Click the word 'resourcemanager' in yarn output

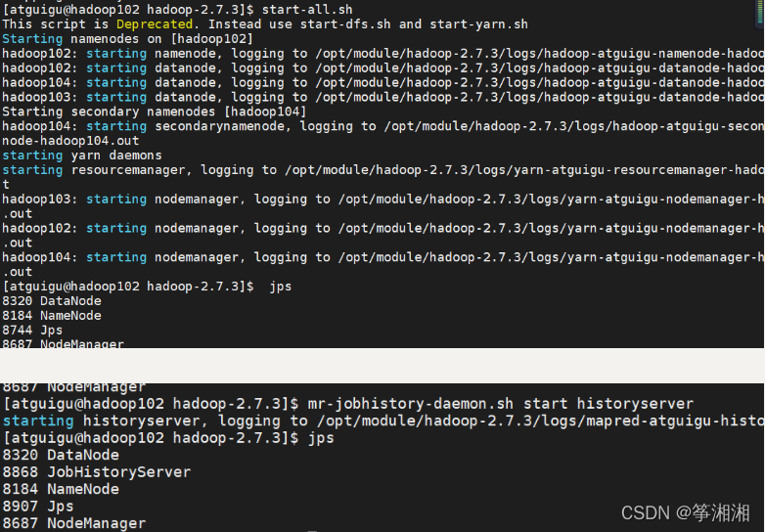coord(128,170)
